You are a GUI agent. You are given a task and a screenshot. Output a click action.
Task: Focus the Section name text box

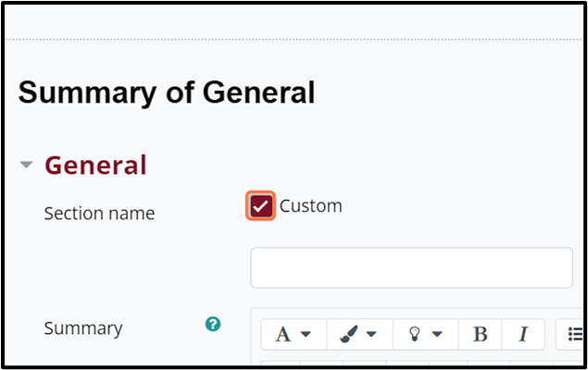411,267
